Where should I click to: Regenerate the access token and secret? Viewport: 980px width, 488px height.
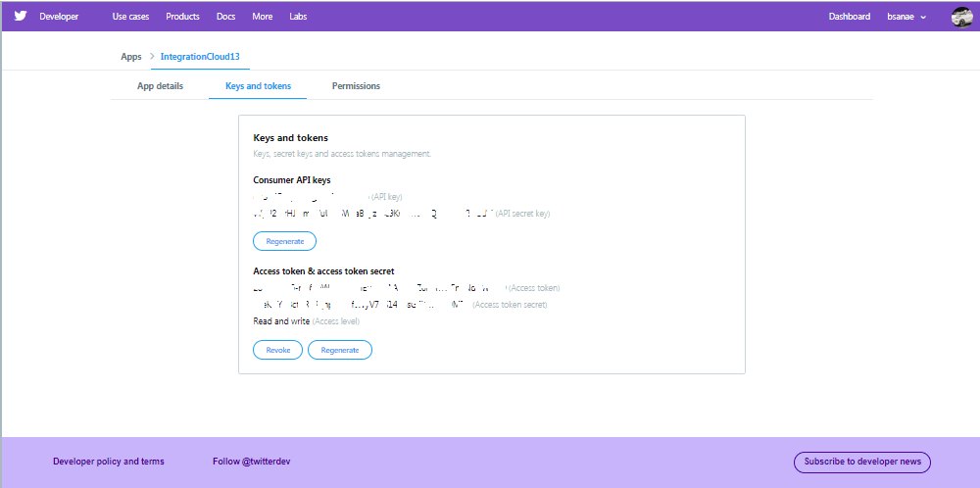pos(339,350)
